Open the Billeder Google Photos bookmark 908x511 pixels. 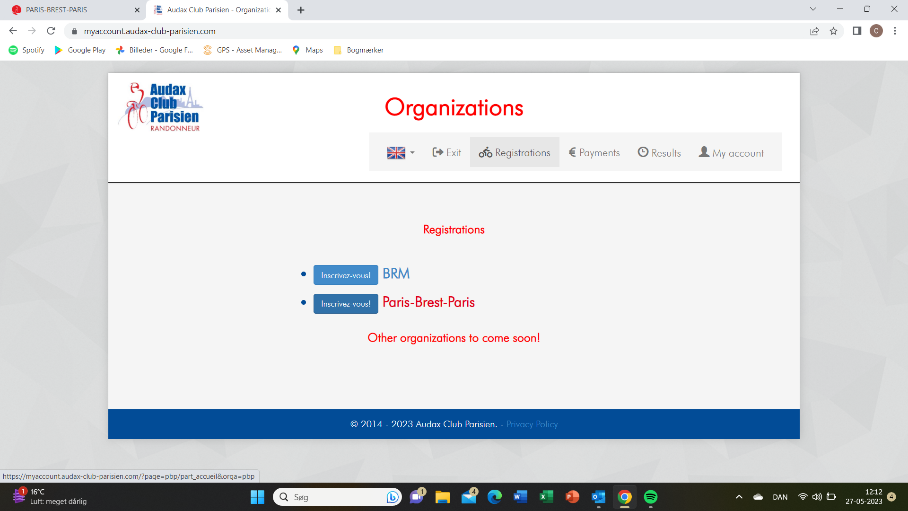point(154,50)
